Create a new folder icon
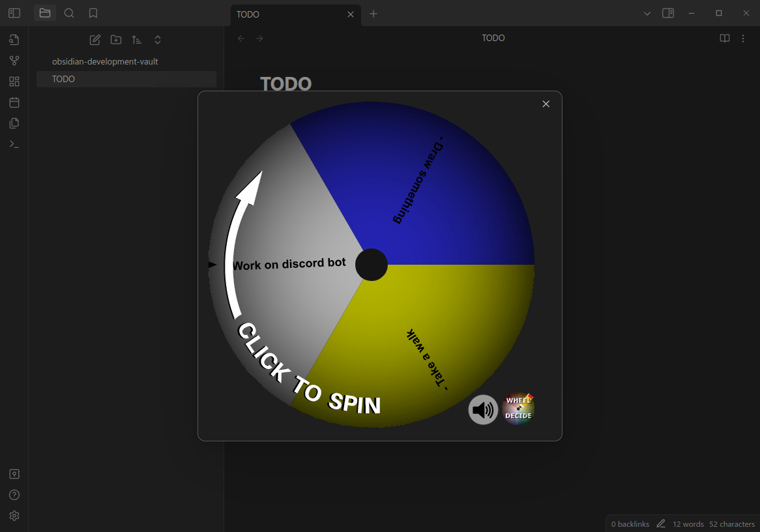The width and height of the screenshot is (760, 532). point(116,40)
